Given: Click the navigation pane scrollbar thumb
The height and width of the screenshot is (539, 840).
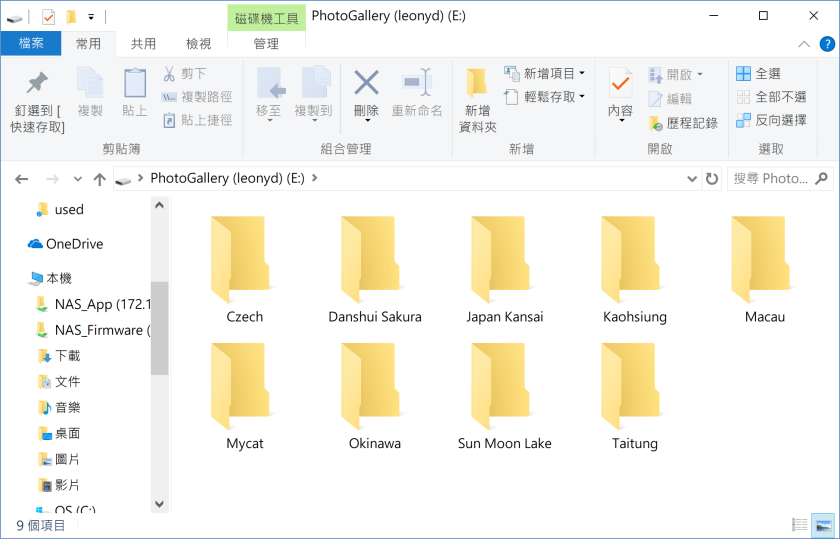Looking at the screenshot, I should pos(159,328).
